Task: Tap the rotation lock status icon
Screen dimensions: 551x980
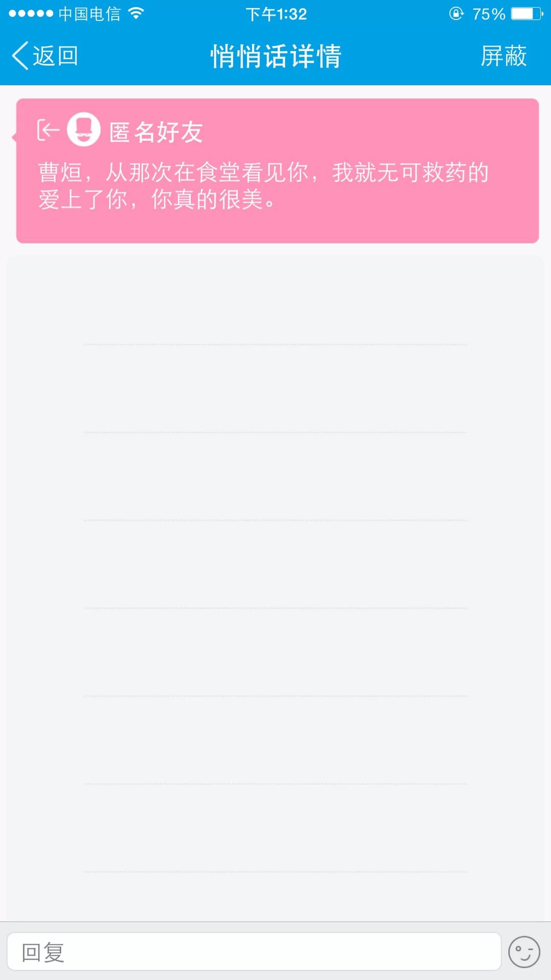Action: 456,13
